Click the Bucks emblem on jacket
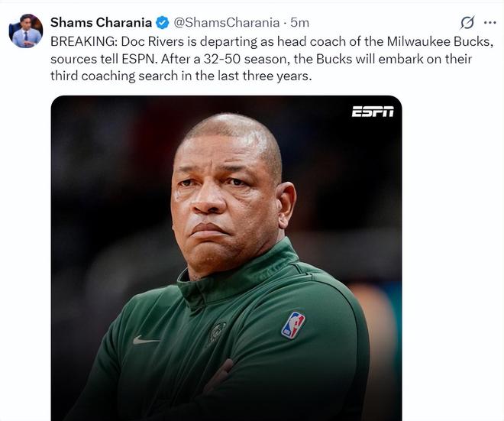The height and width of the screenshot is (421, 504). click(x=217, y=332)
